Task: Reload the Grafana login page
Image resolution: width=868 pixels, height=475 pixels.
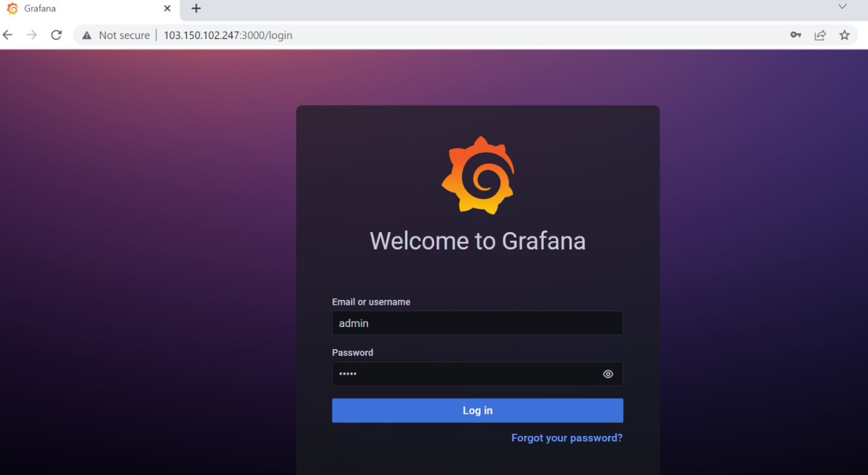Action: point(57,35)
